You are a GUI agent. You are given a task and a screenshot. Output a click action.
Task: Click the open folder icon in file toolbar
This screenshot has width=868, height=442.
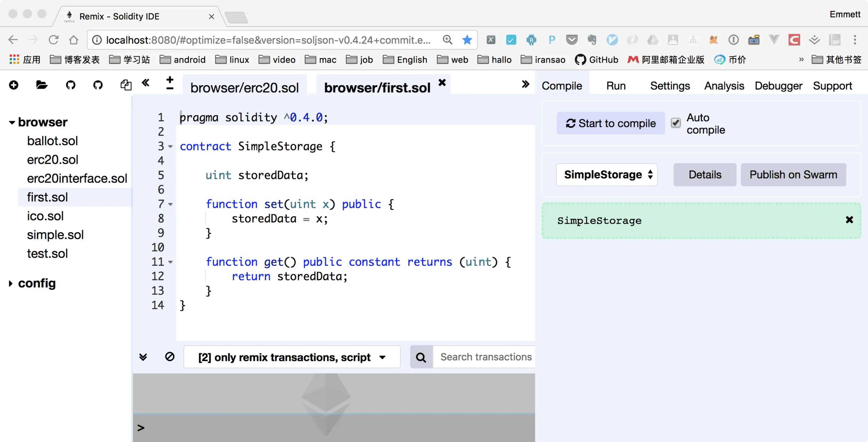click(41, 85)
